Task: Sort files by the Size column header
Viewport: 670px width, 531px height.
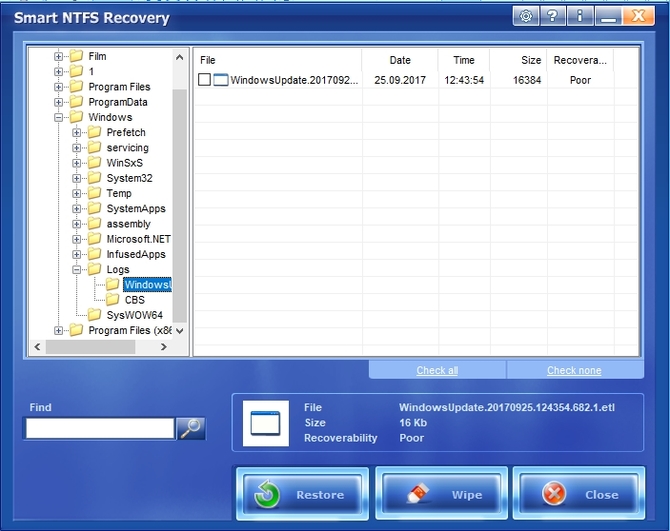Action: pos(530,60)
